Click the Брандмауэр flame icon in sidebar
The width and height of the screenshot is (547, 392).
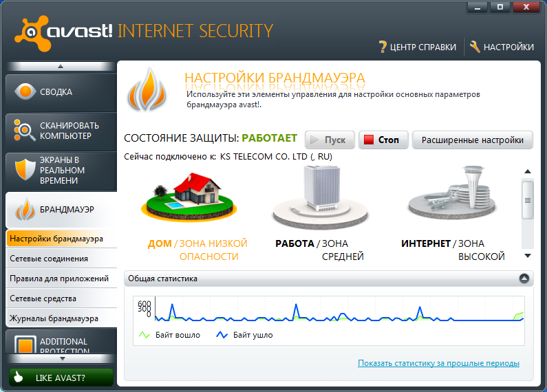click(25, 209)
